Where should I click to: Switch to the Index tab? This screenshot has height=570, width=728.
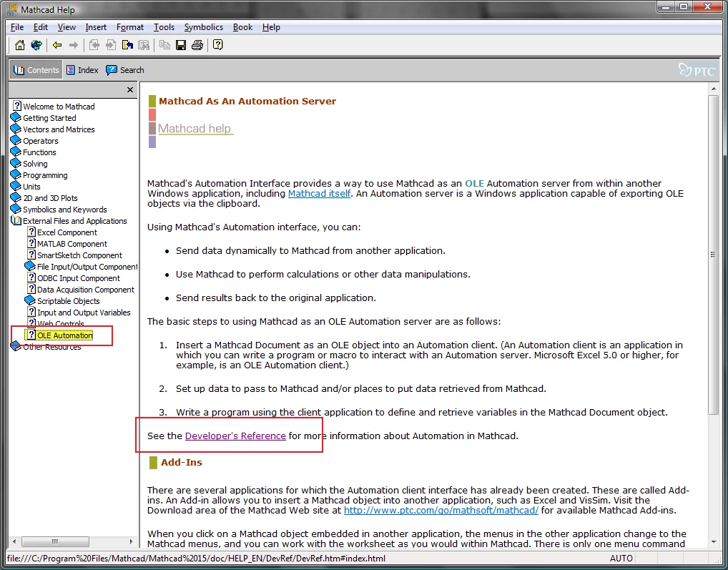tap(82, 70)
